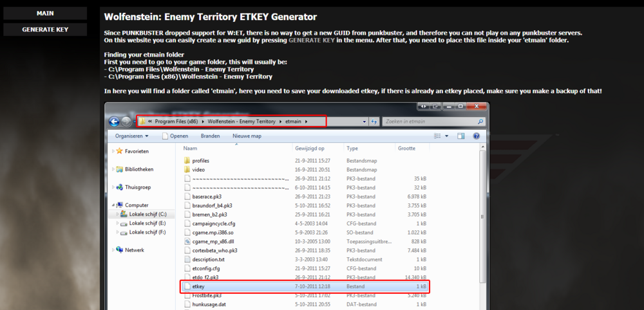644x310 pixels.
Task: Click the Program Files (x86) breadcrumb
Action: pos(176,122)
